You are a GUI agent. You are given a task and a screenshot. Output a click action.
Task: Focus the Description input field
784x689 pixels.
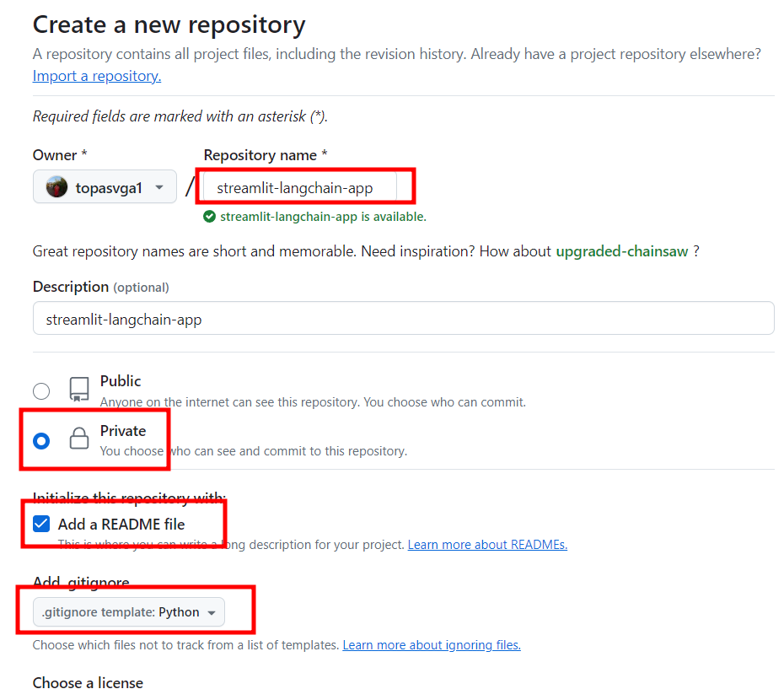coord(404,318)
